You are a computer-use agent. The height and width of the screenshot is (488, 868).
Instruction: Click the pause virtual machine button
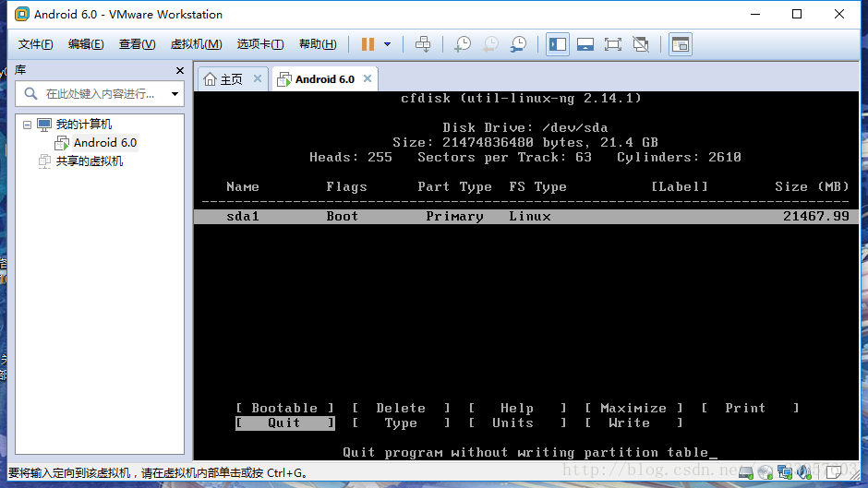(x=368, y=44)
